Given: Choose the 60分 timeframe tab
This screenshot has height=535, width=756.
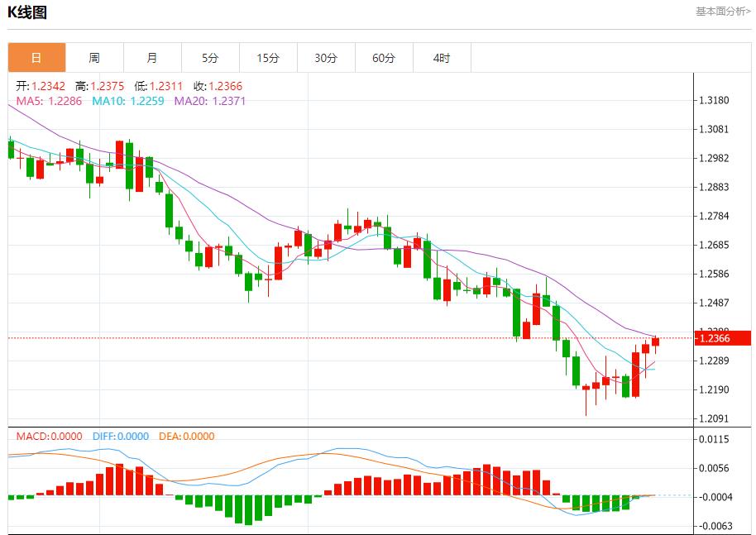Looking at the screenshot, I should [384, 58].
